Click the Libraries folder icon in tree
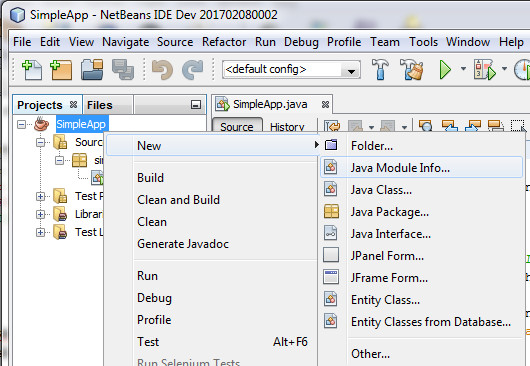This screenshot has height=366, width=530. tap(60, 214)
